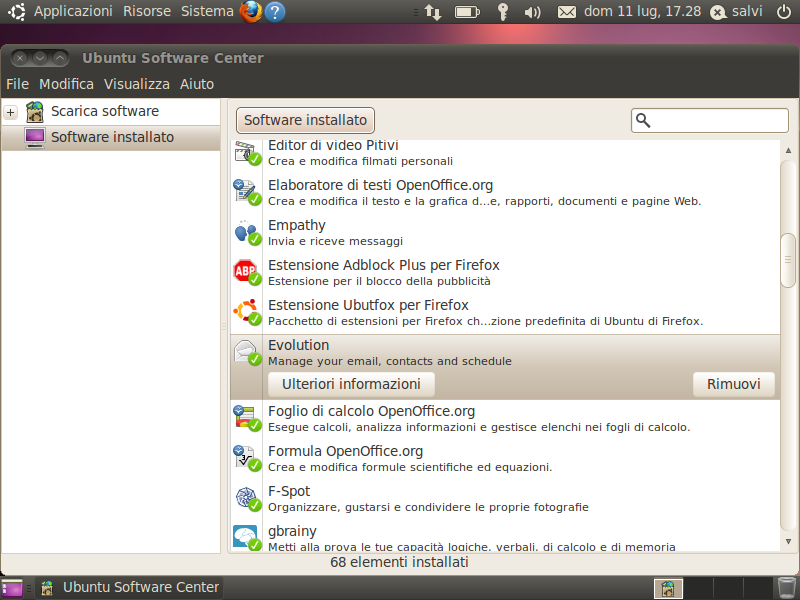Click the Firefox launcher icon in top panel
The height and width of the screenshot is (600, 800).
pos(251,12)
